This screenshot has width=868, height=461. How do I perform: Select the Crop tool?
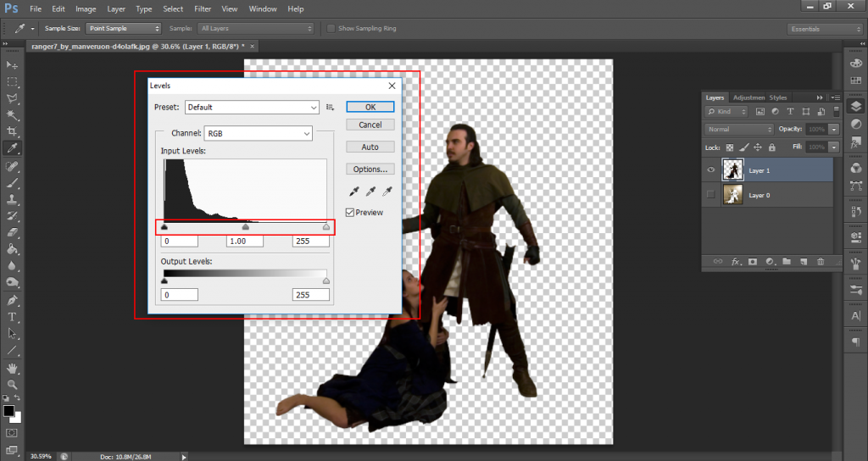(x=12, y=131)
